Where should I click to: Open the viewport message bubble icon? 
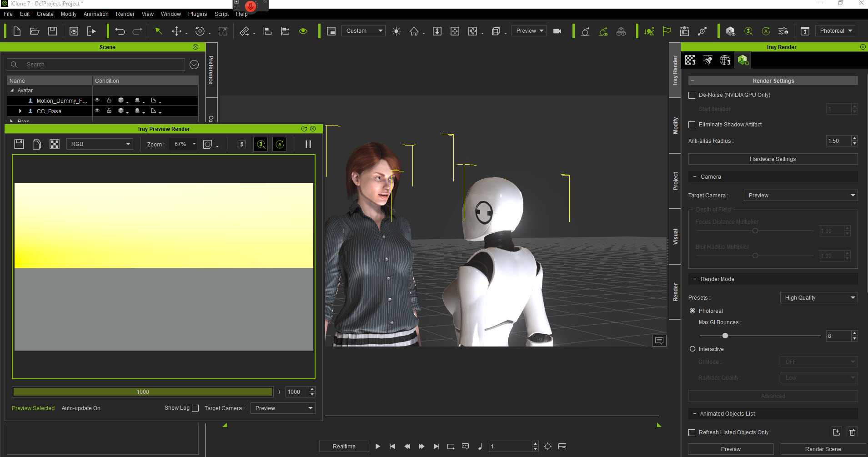coord(659,341)
